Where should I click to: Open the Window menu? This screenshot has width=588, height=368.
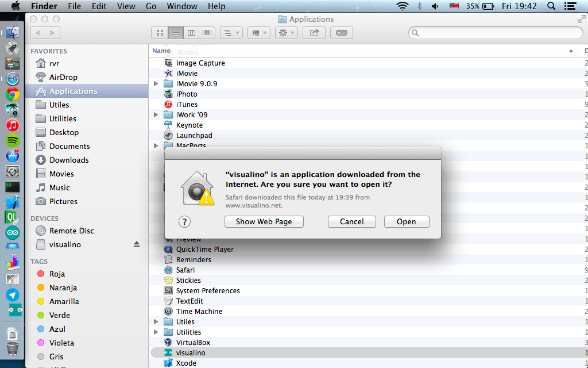(x=182, y=6)
